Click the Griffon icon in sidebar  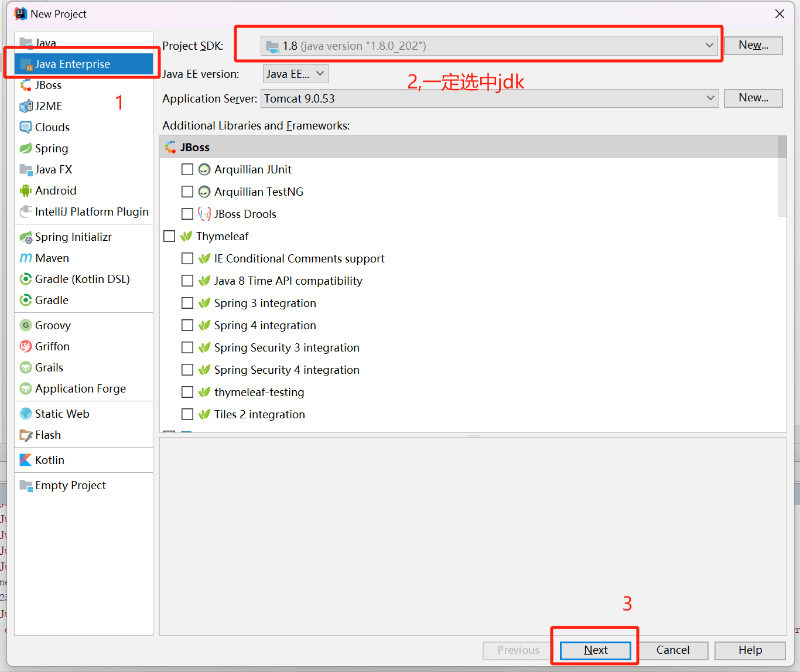point(26,347)
